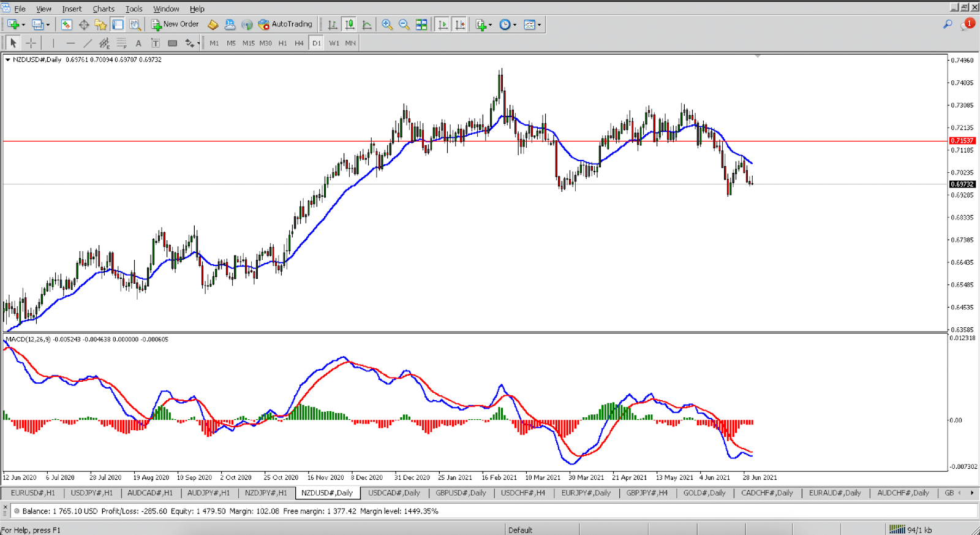Switch chart to line chart mode
Image resolution: width=980 pixels, height=535 pixels.
[367, 25]
